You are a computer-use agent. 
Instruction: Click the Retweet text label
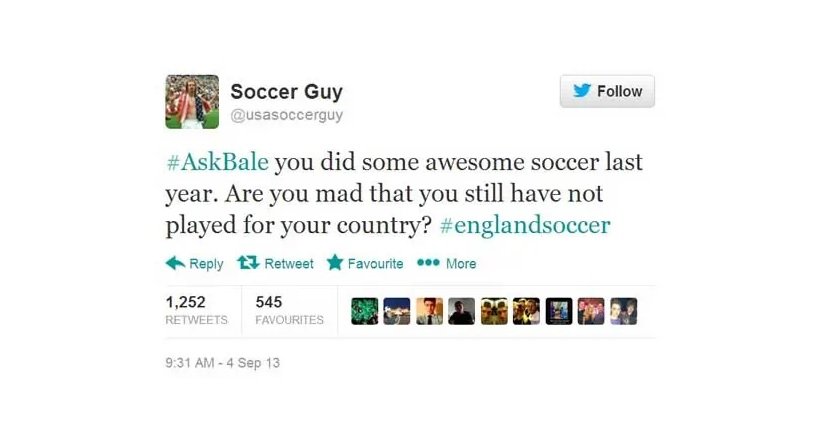click(x=289, y=263)
